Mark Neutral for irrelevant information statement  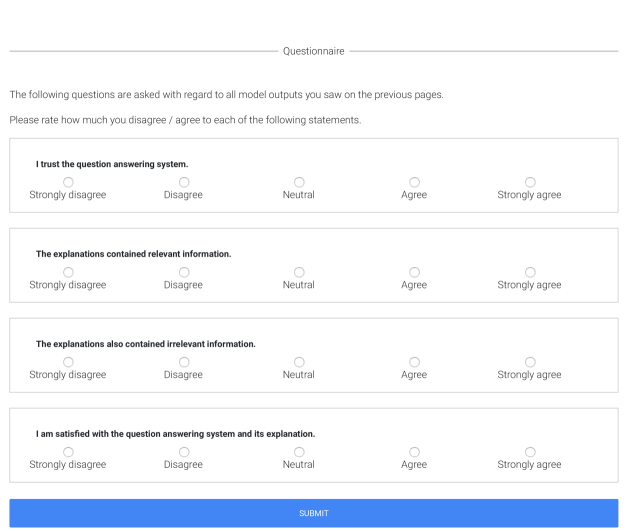[x=299, y=361]
